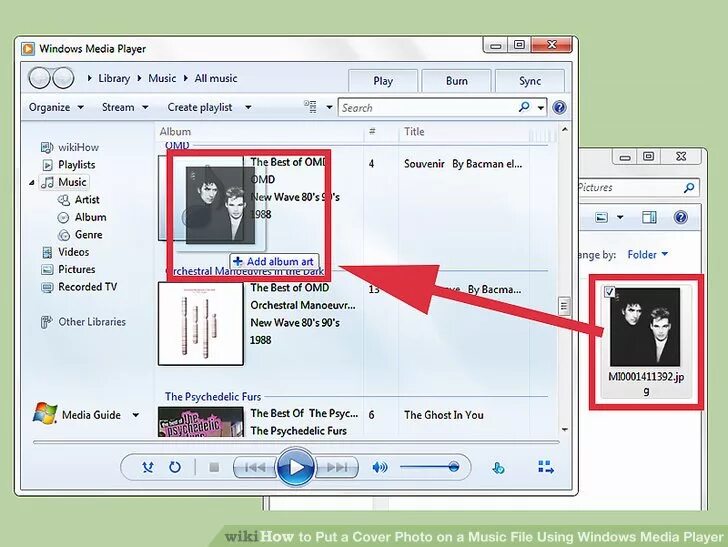Screen dimensions: 728x547
Task: Open the Play tab
Action: [x=383, y=81]
